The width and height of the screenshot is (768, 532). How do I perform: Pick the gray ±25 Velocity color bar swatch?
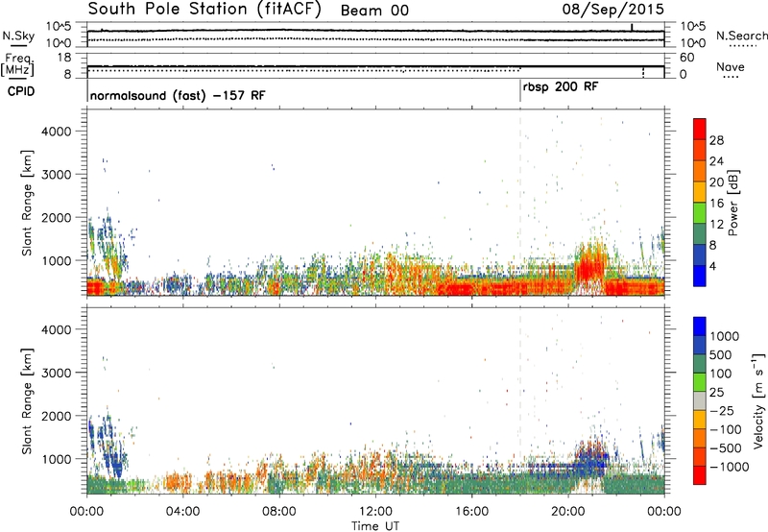[x=700, y=401]
